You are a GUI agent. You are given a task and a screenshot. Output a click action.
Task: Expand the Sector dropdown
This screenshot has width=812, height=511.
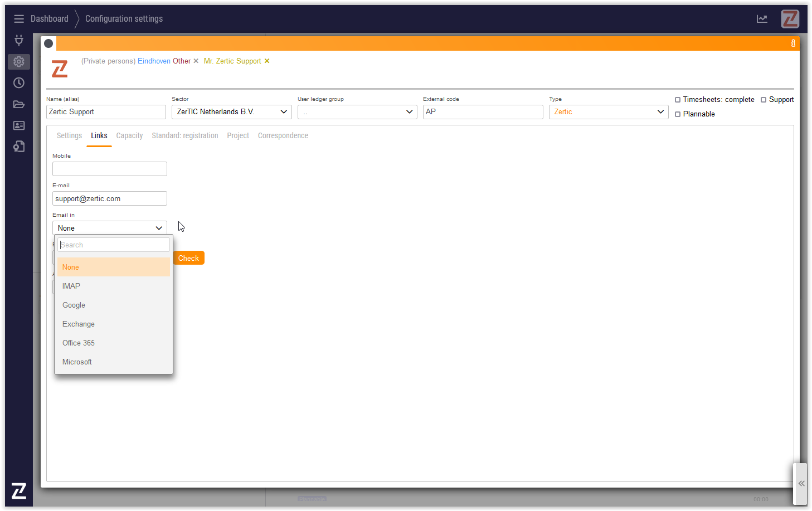click(231, 112)
